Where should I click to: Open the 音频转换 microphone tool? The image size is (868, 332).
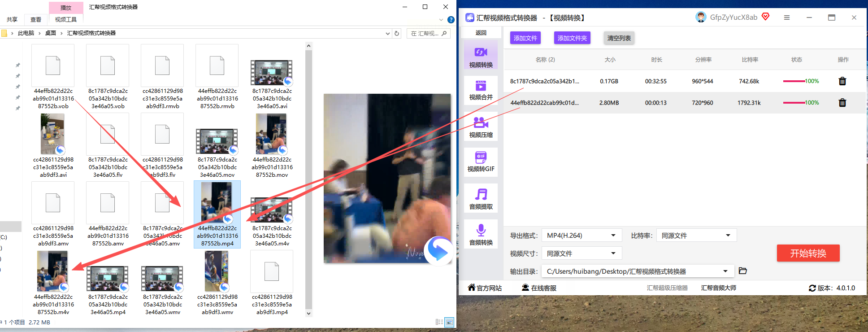(481, 234)
